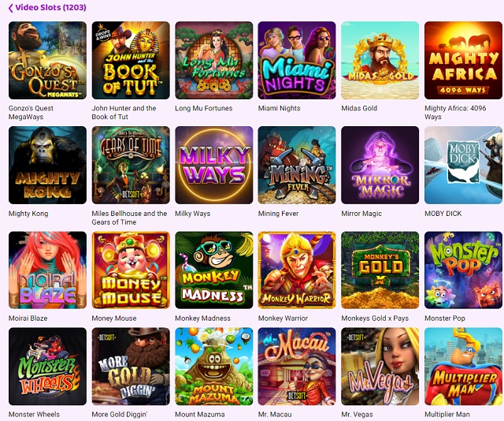Launch the Book of Tut game tile
The image size is (504, 421).
pyautogui.click(x=131, y=60)
